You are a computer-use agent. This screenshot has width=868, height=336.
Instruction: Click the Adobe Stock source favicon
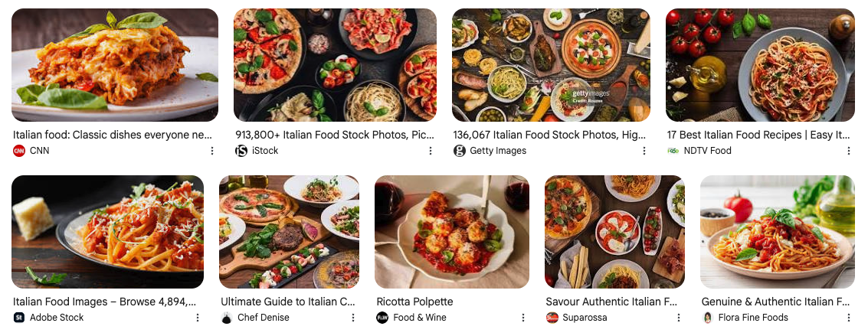[19, 318]
